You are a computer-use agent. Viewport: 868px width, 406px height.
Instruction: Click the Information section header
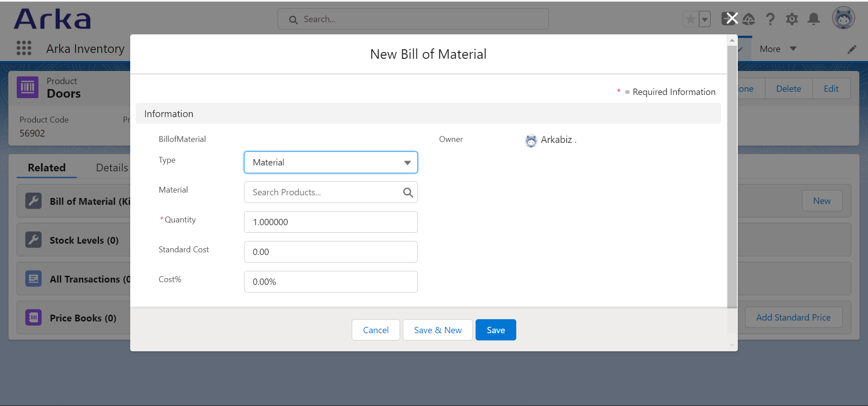(428, 113)
